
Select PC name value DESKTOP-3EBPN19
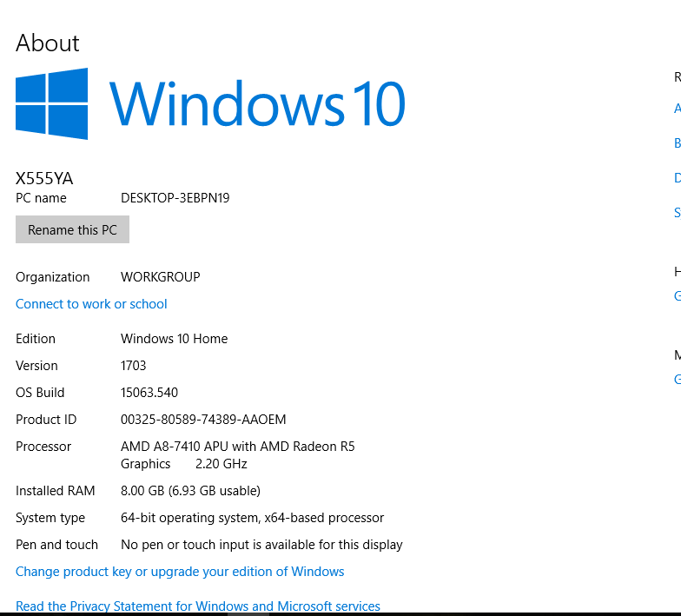pyautogui.click(x=175, y=198)
